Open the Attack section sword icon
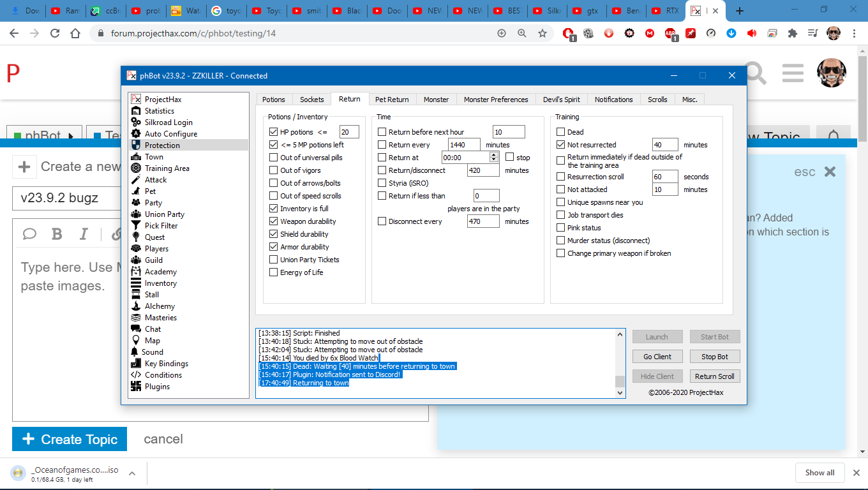Image resolution: width=868 pixels, height=490 pixels. coord(135,180)
